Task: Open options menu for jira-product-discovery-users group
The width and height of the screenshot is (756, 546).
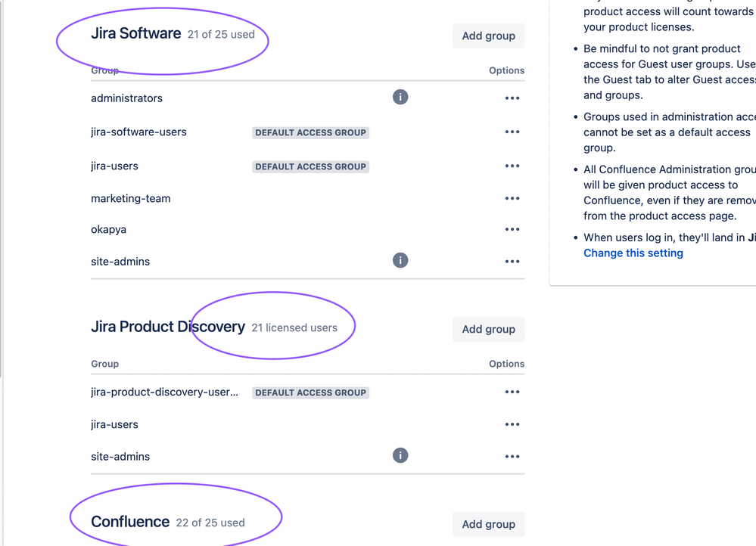Action: click(x=512, y=392)
